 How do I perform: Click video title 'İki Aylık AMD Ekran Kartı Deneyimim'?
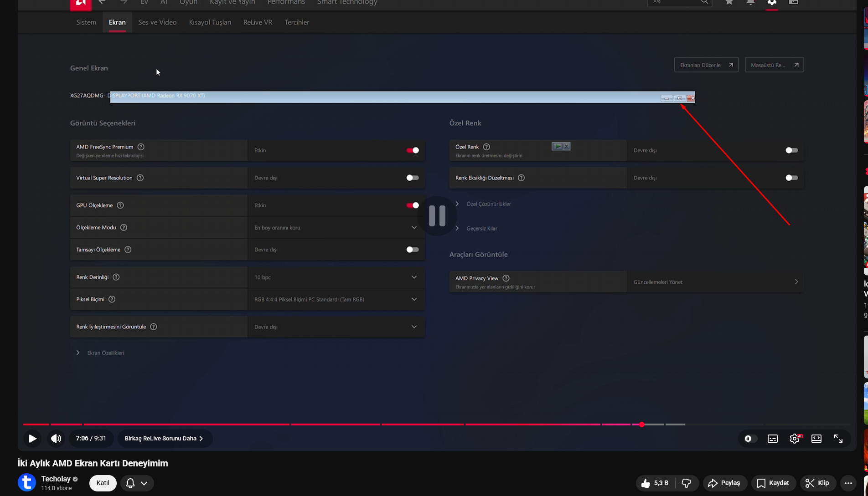93,463
